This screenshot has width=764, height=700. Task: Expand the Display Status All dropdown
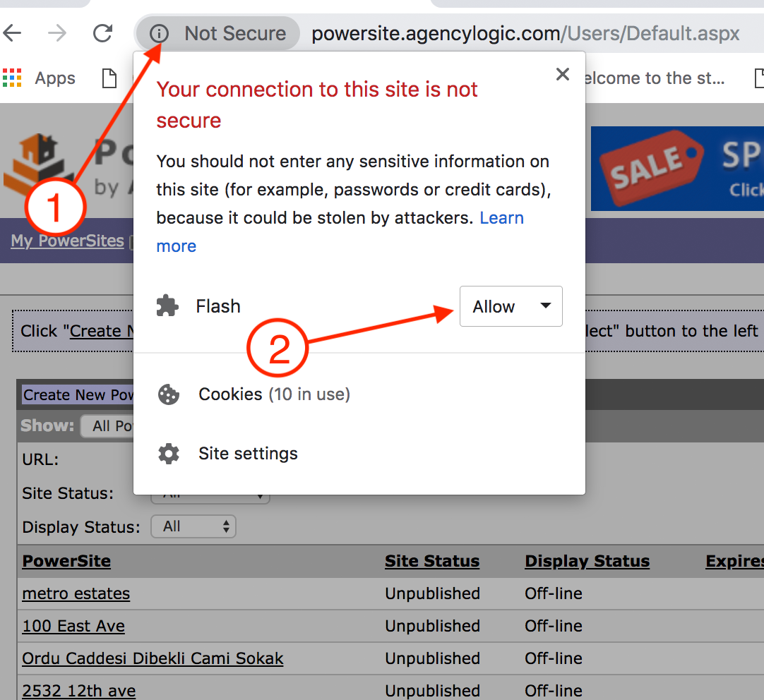tap(193, 526)
